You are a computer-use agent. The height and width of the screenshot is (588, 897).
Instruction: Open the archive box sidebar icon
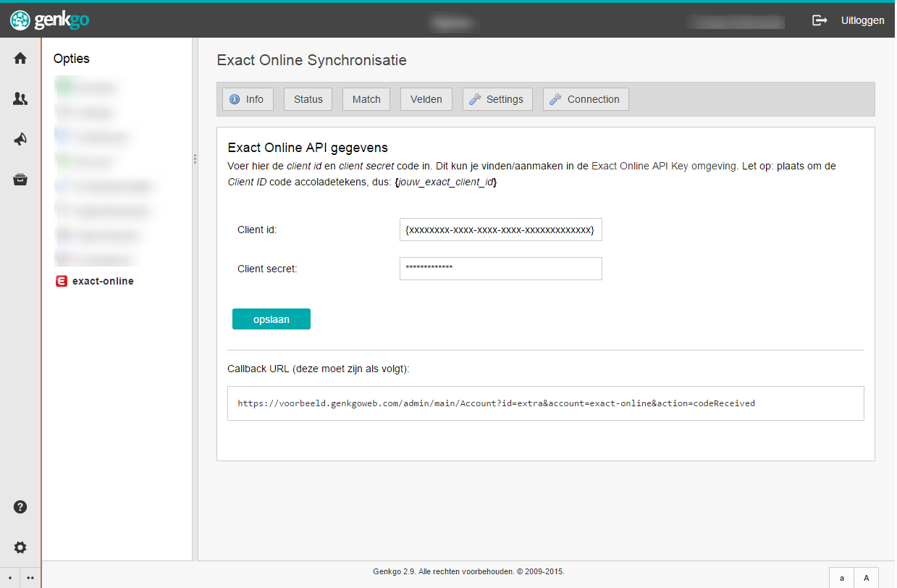[20, 180]
